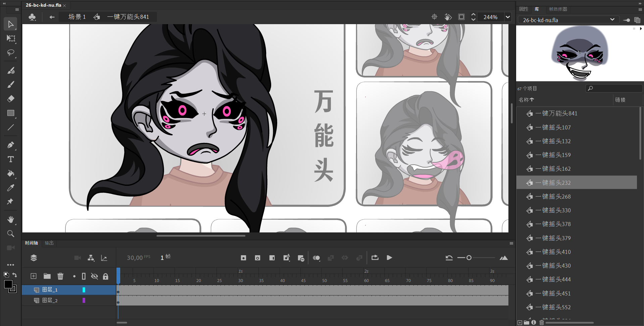Viewport: 644px width, 326px height.
Task: Toggle hide all layers eye icon
Action: tap(95, 276)
